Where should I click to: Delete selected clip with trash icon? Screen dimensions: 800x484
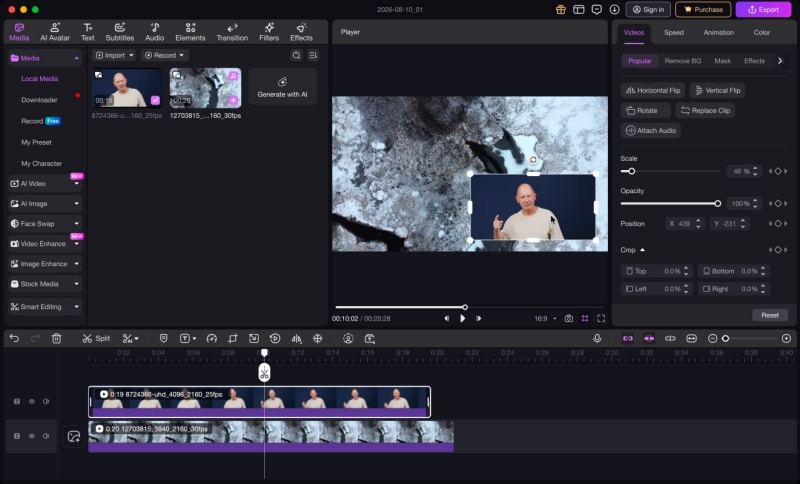[57, 338]
